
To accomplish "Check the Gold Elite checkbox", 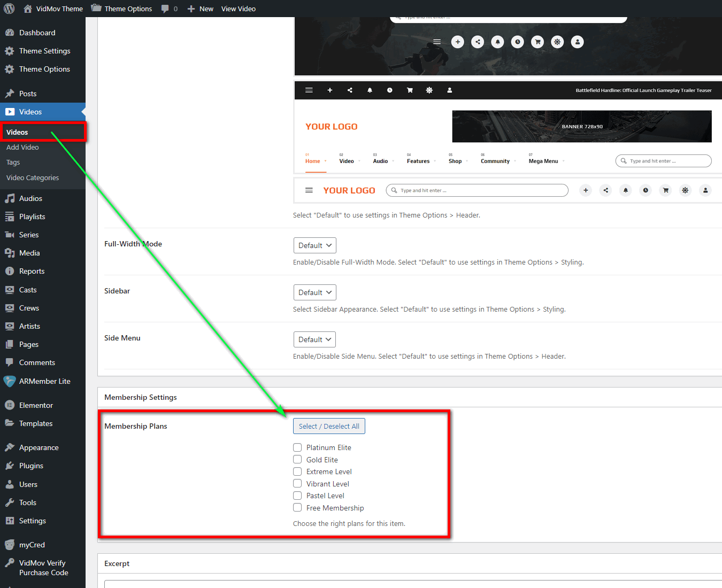I will 297,460.
